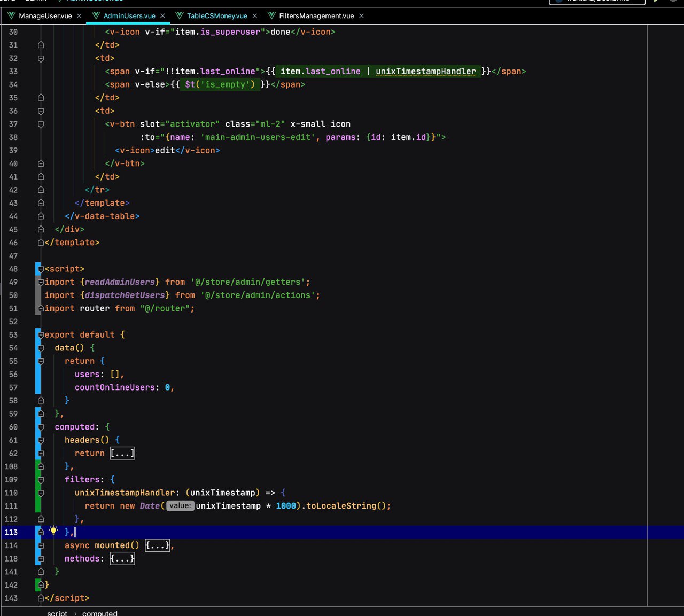The width and height of the screenshot is (684, 616).
Task: Click the </v-data-table> closing tag
Action: pos(102,216)
